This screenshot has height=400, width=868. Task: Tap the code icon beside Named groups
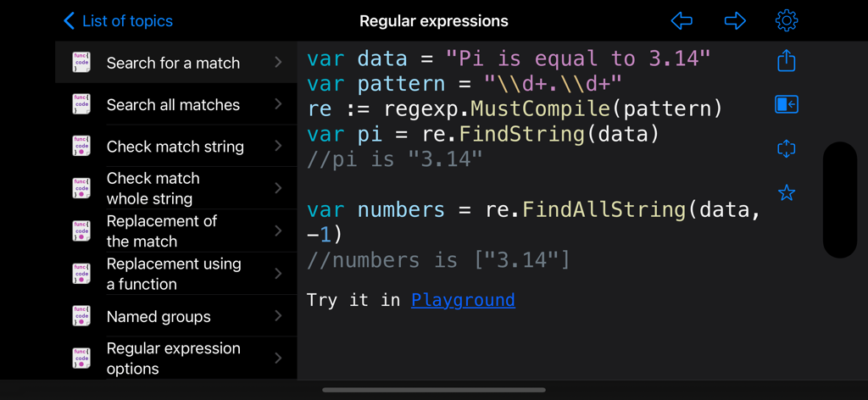(81, 316)
